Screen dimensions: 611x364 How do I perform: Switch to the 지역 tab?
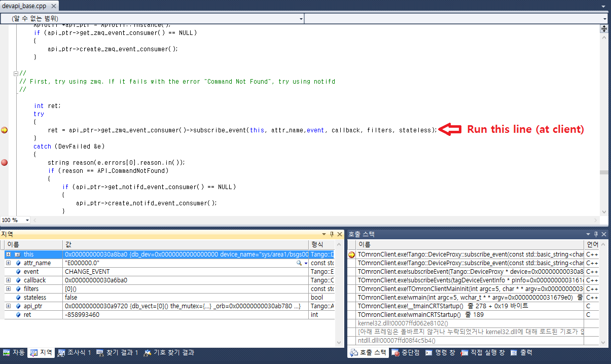point(41,353)
